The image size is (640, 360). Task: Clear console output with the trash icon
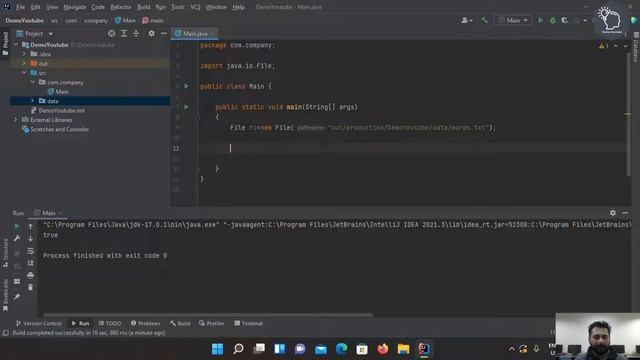[x=30, y=287]
